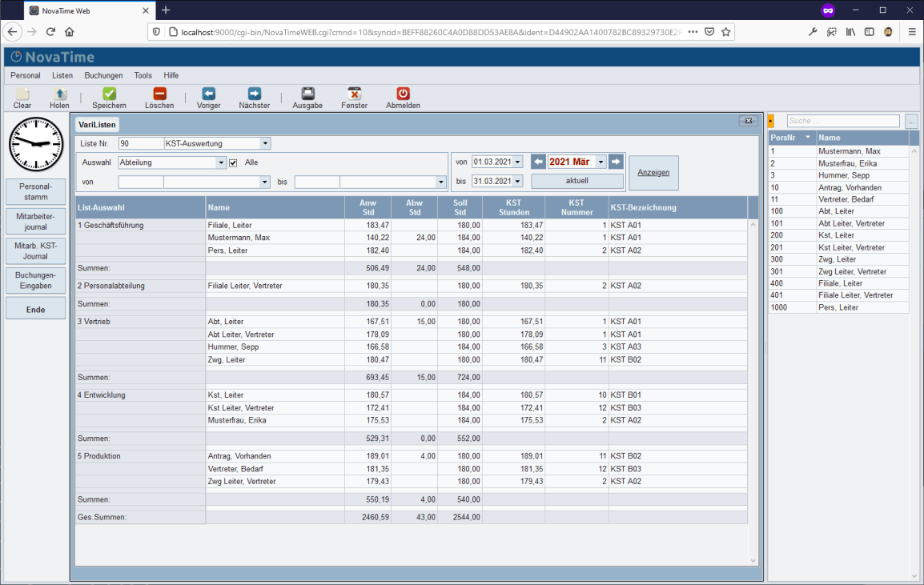
Task: Click the green Speichern icon
Action: click(x=109, y=94)
